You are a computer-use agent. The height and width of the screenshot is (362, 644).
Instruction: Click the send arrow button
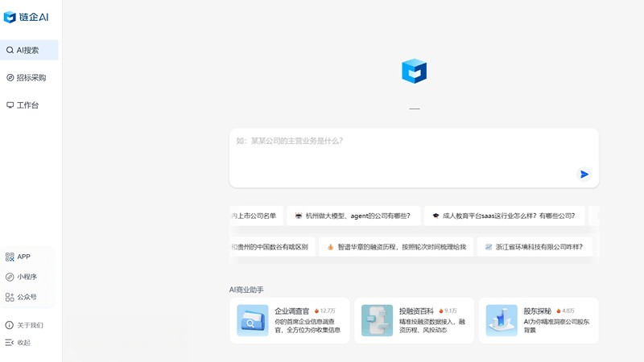point(584,175)
